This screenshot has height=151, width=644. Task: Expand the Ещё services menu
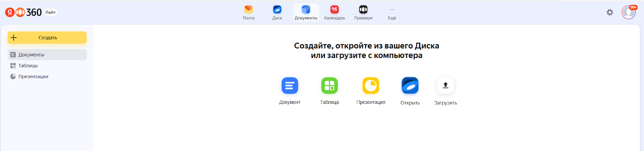click(392, 12)
